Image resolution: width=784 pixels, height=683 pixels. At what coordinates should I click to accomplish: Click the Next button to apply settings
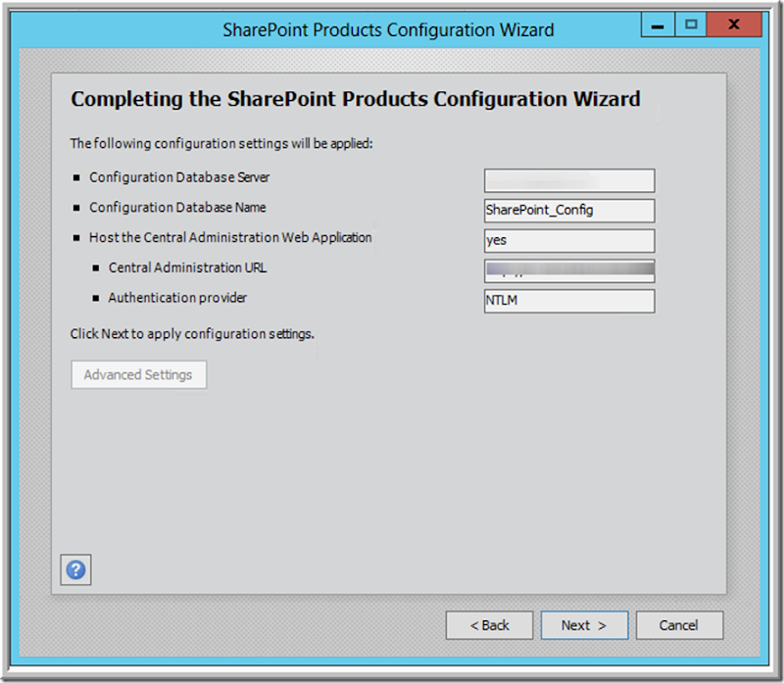[584, 625]
